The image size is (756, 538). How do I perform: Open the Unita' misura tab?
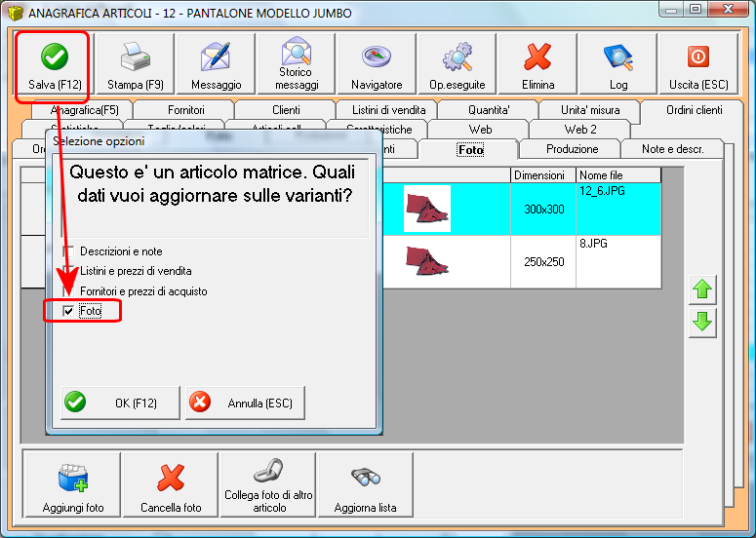click(590, 110)
